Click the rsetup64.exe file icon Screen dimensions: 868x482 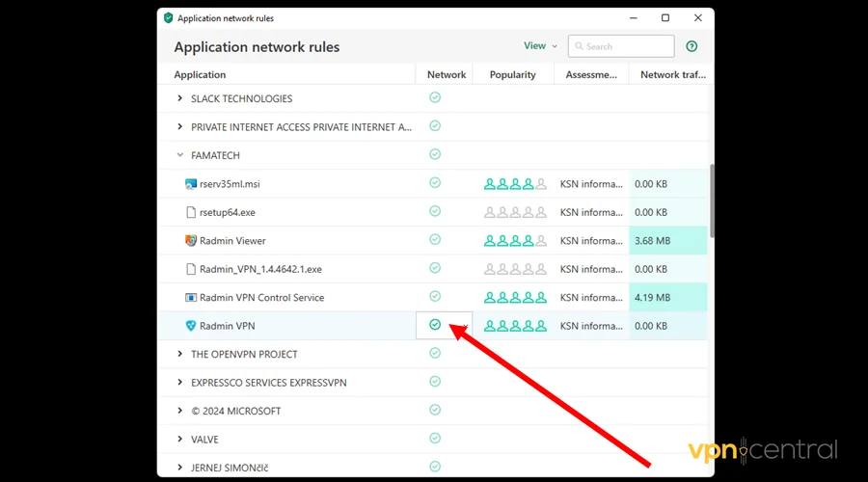point(190,212)
